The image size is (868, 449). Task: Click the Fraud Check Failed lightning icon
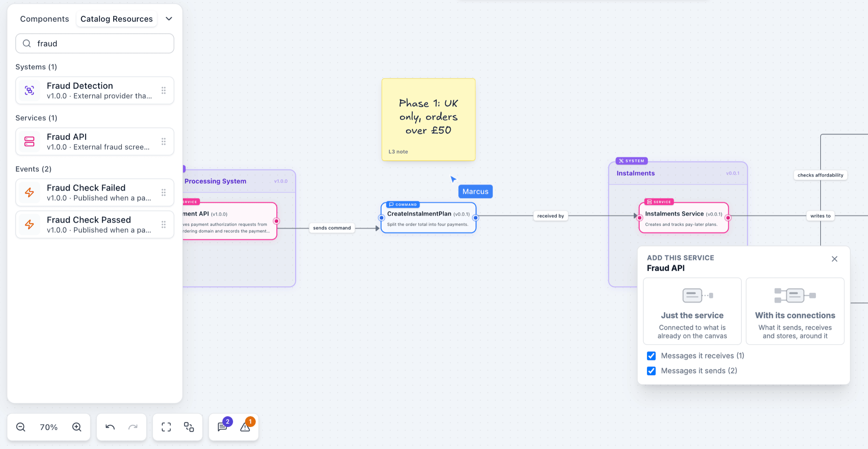tap(29, 192)
